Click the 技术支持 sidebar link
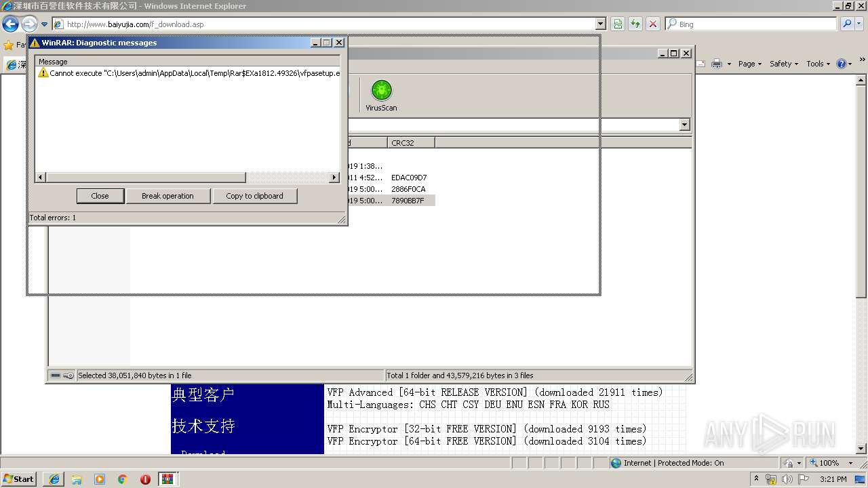The height and width of the screenshot is (488, 868). tap(203, 426)
